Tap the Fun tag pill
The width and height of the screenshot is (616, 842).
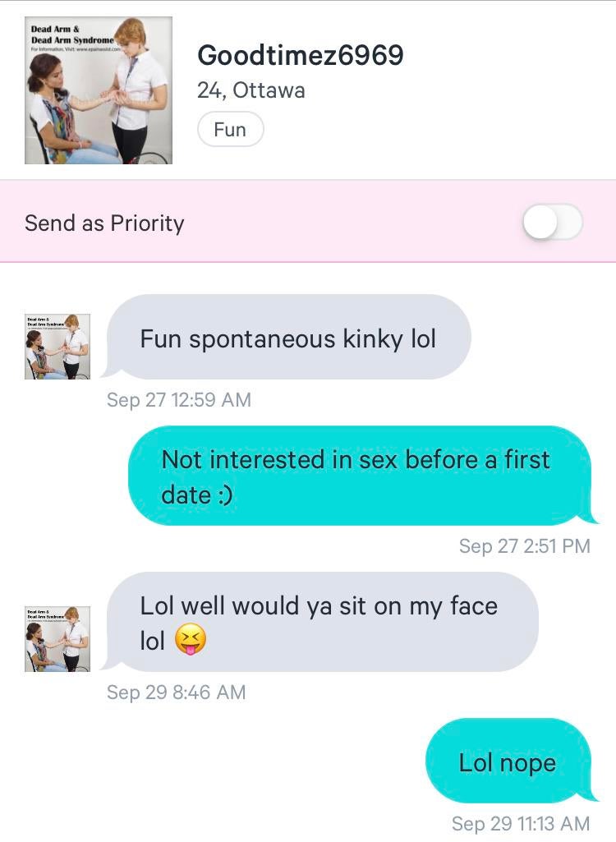pos(231,130)
